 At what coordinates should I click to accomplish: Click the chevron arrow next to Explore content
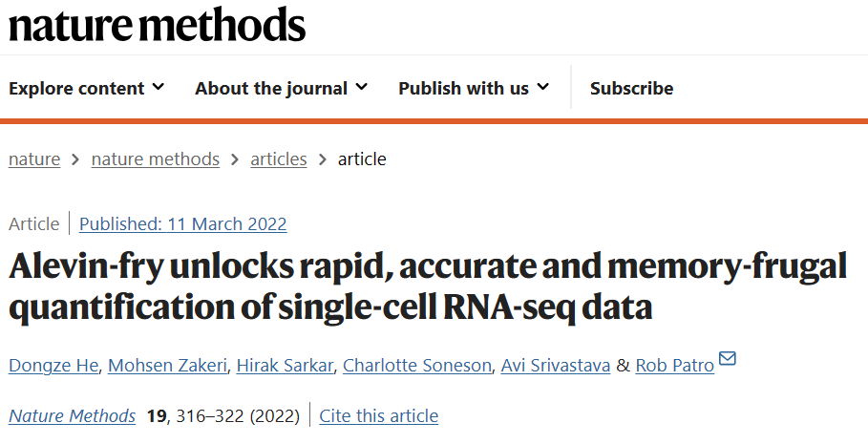pos(159,87)
